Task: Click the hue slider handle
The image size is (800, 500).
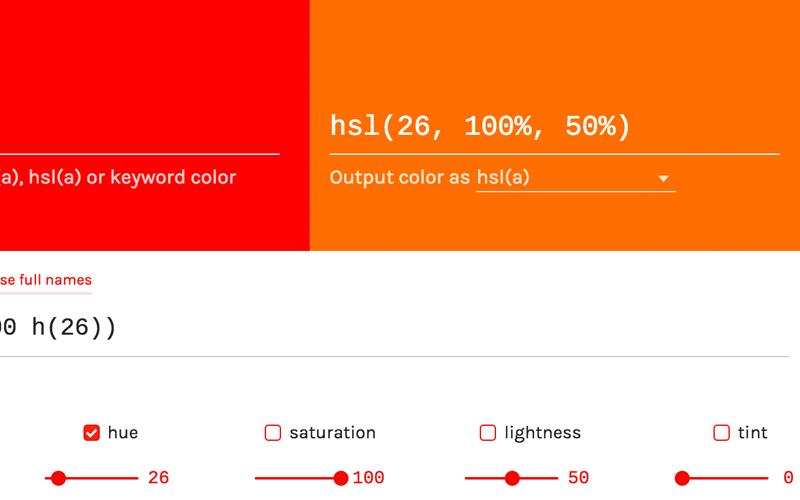Action: pyautogui.click(x=59, y=478)
